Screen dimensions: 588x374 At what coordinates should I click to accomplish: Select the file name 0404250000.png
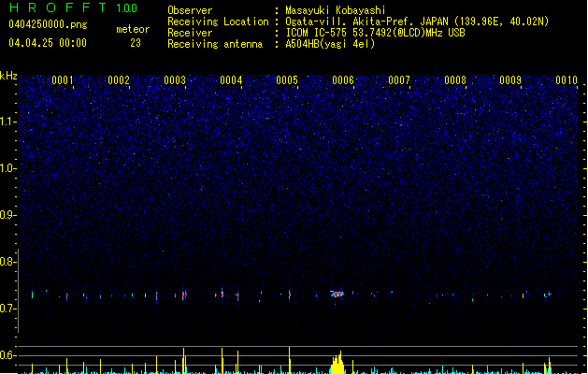(48, 24)
